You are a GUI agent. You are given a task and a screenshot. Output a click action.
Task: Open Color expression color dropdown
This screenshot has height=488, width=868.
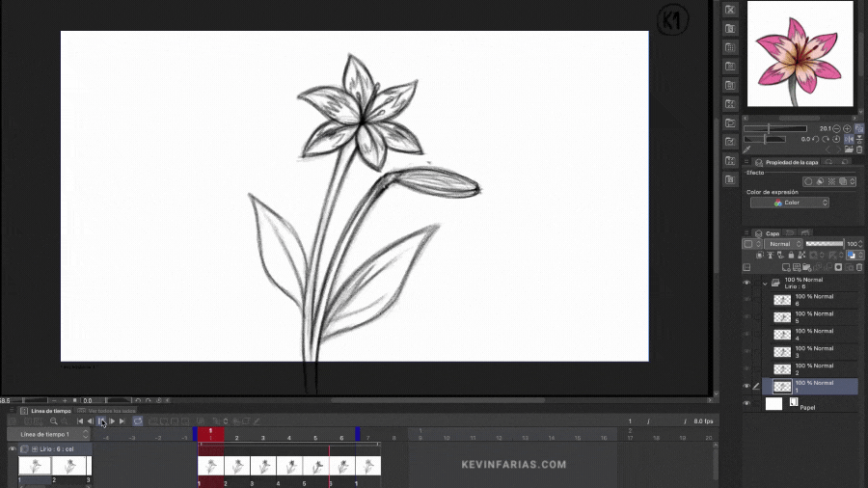(789, 203)
